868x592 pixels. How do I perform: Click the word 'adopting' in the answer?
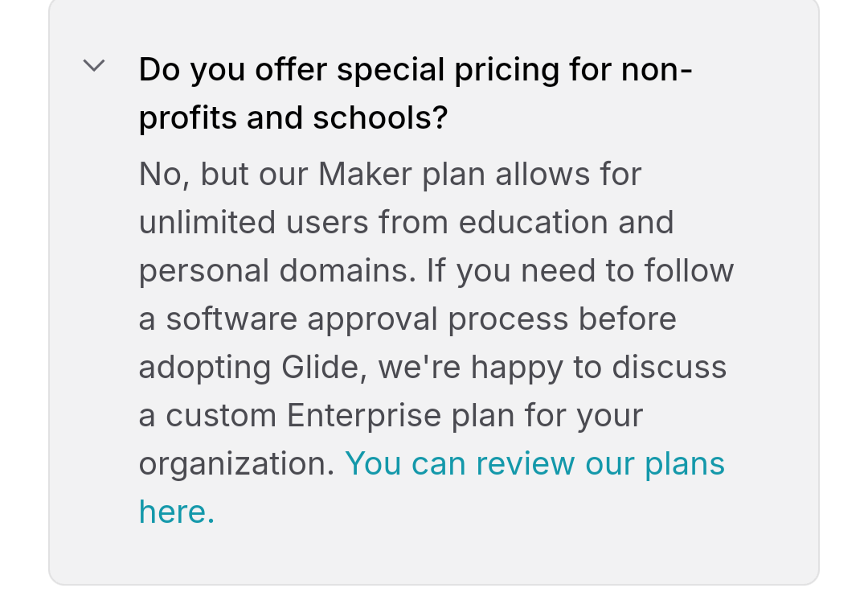pos(205,368)
